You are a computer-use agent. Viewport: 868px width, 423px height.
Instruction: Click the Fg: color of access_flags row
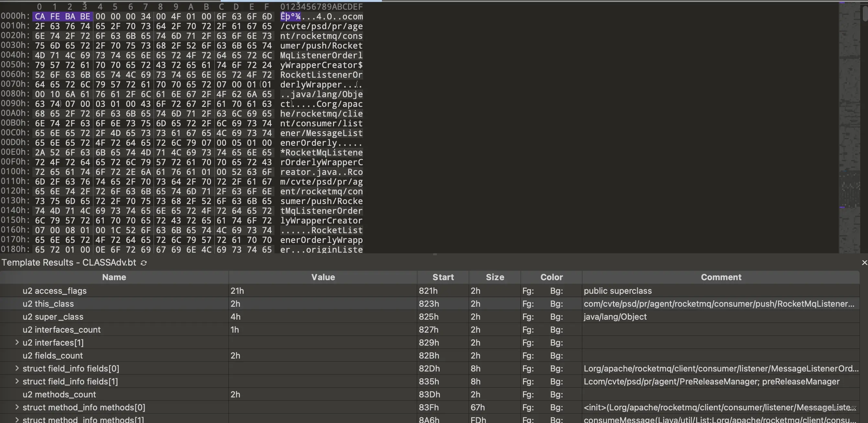point(528,291)
